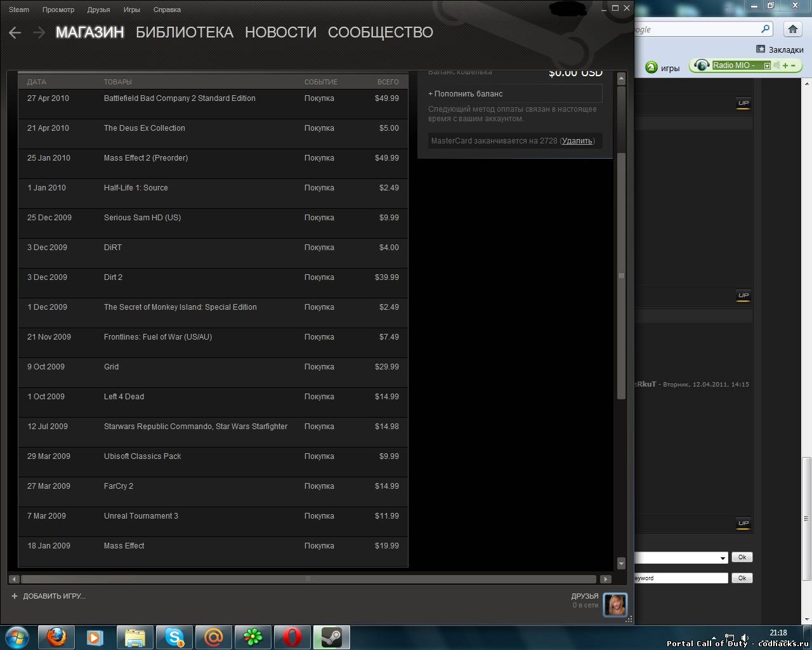The image size is (812, 650).
Task: Open the media player taskbar icon
Action: pyautogui.click(x=95, y=637)
